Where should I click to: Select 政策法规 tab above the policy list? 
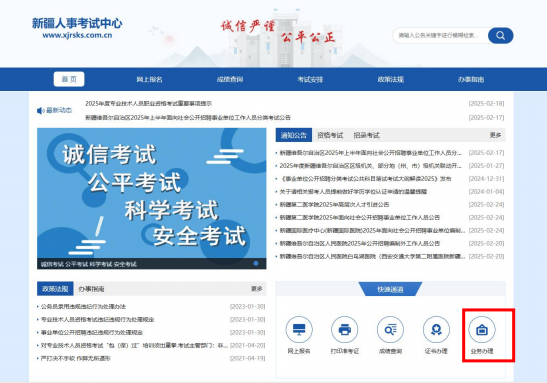coord(55,289)
